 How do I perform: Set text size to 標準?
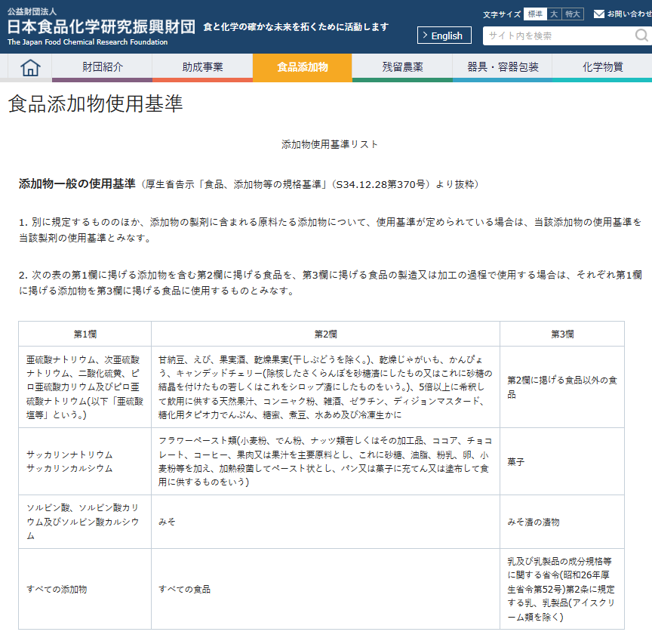(535, 14)
